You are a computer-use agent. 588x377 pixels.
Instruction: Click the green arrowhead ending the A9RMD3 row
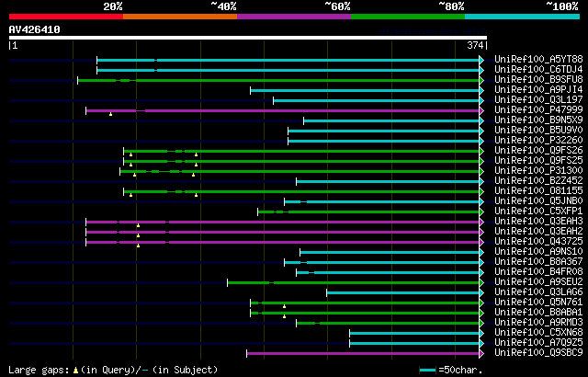pos(481,324)
